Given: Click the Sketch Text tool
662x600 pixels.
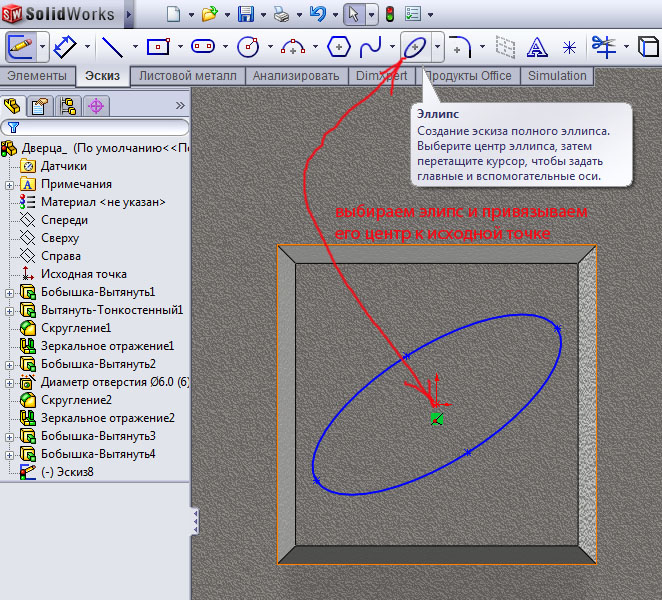Looking at the screenshot, I should click(537, 46).
